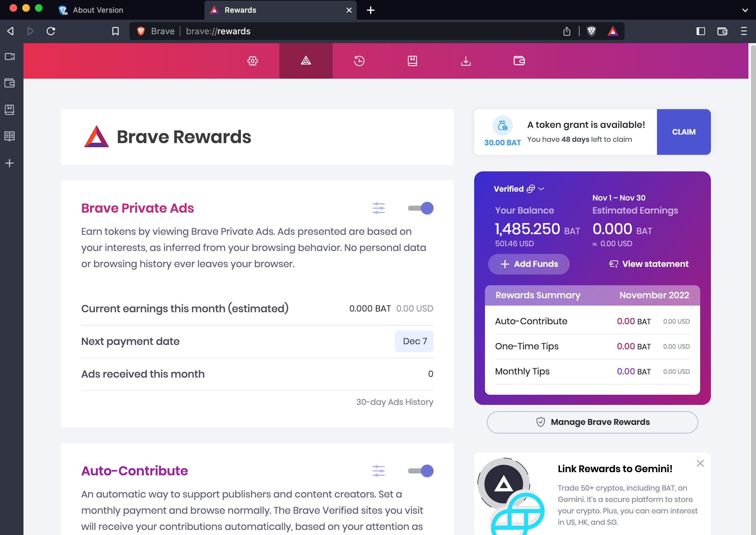Click the Brave Shields icon in the address bar

point(591,31)
